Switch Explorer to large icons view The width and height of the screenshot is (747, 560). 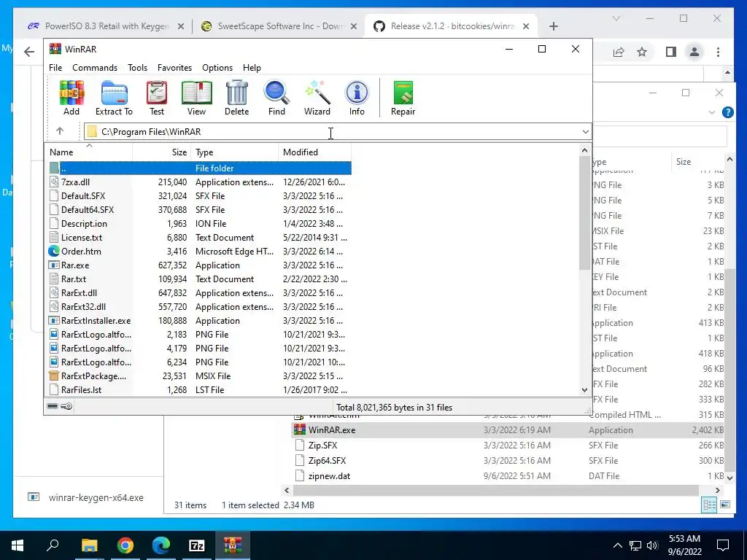[x=725, y=505]
